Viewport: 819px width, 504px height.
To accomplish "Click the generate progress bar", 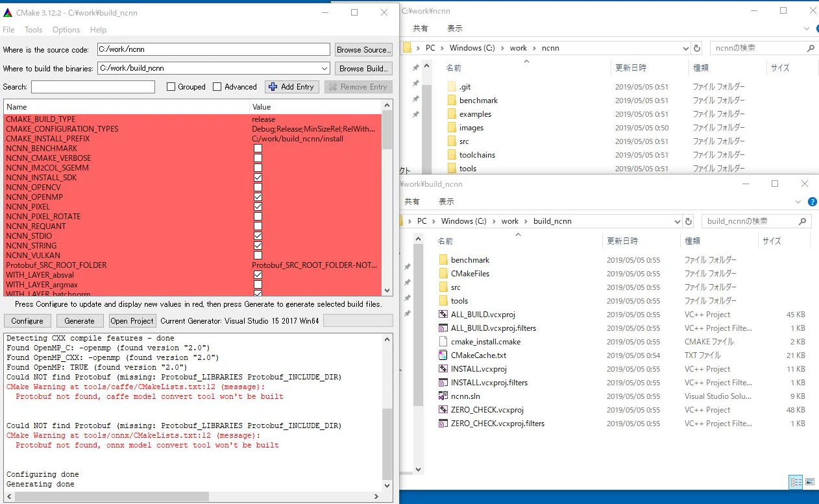I will tap(358, 320).
